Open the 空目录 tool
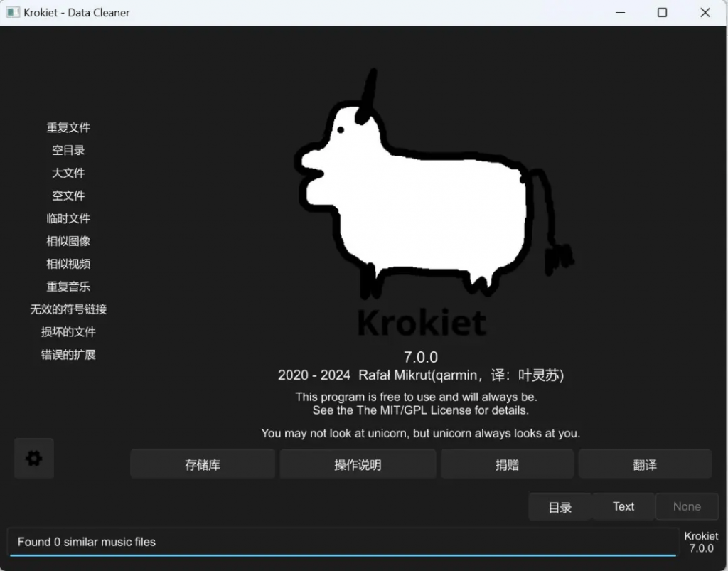 point(68,151)
